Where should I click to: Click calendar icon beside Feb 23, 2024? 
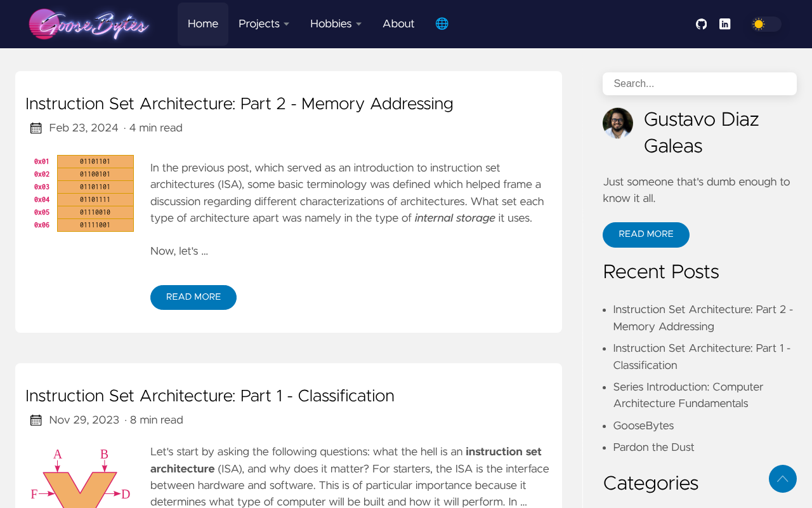(x=36, y=128)
